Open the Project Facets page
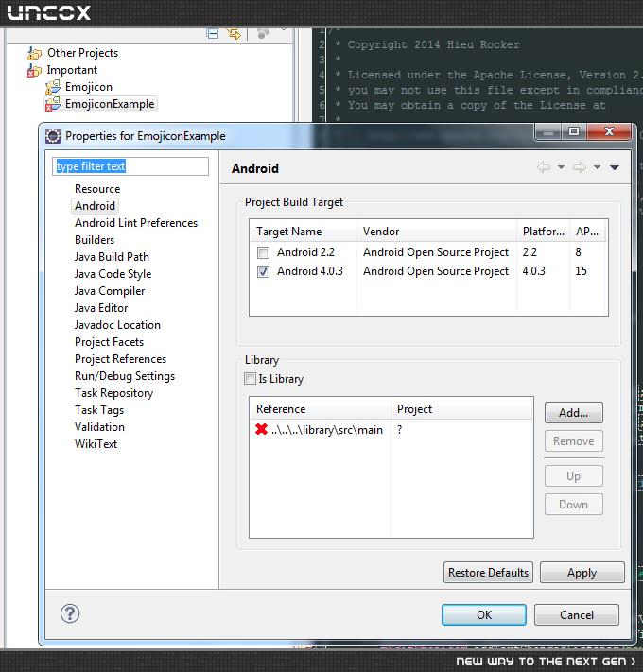Screen dimensions: 643x672 click(x=109, y=342)
